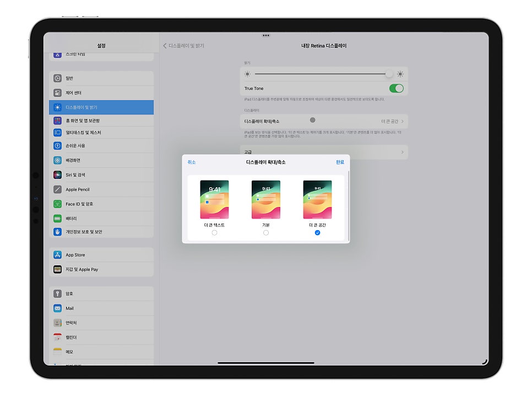This screenshot has width=532, height=398.
Task: Select the 기본 radio button
Action: pos(266,232)
